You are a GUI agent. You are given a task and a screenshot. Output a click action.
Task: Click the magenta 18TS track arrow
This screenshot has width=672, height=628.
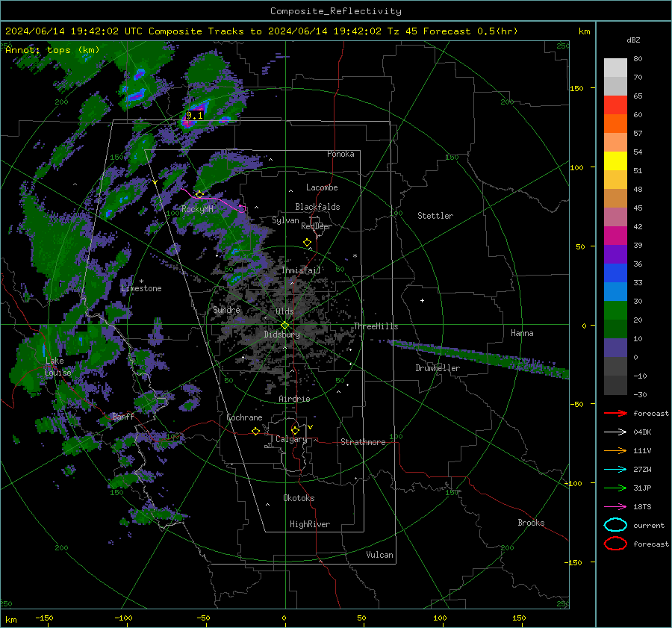point(615,507)
